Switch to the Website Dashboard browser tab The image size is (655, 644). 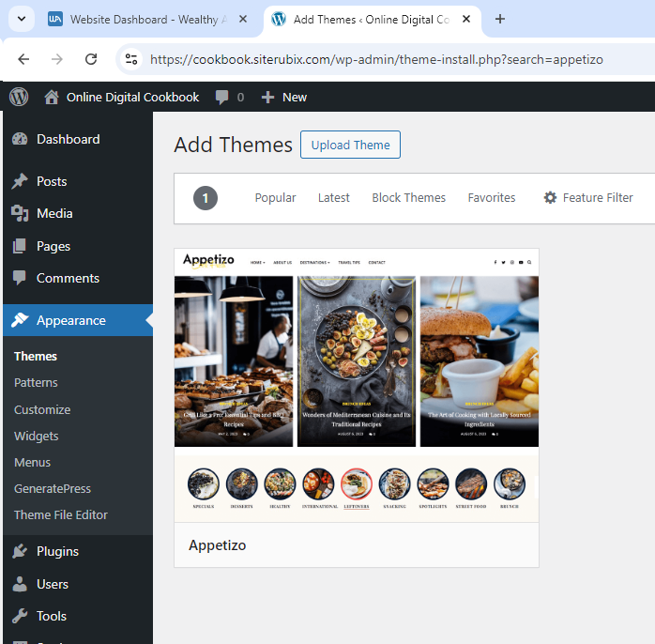tap(145, 19)
